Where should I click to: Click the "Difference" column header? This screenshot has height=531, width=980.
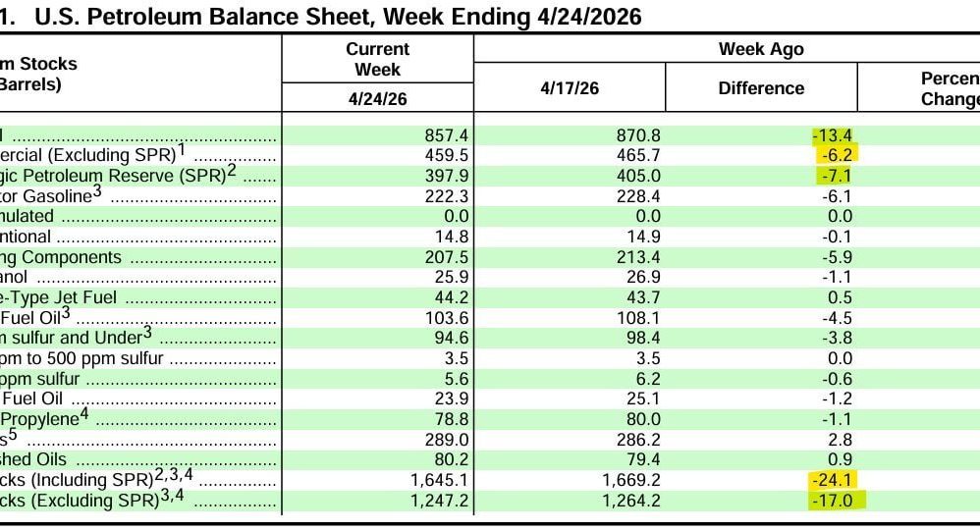coord(760,88)
